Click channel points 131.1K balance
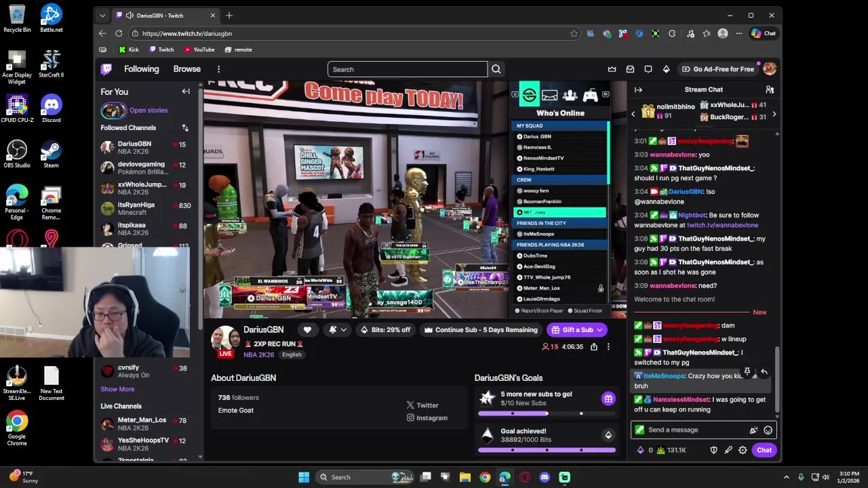 coord(671,450)
